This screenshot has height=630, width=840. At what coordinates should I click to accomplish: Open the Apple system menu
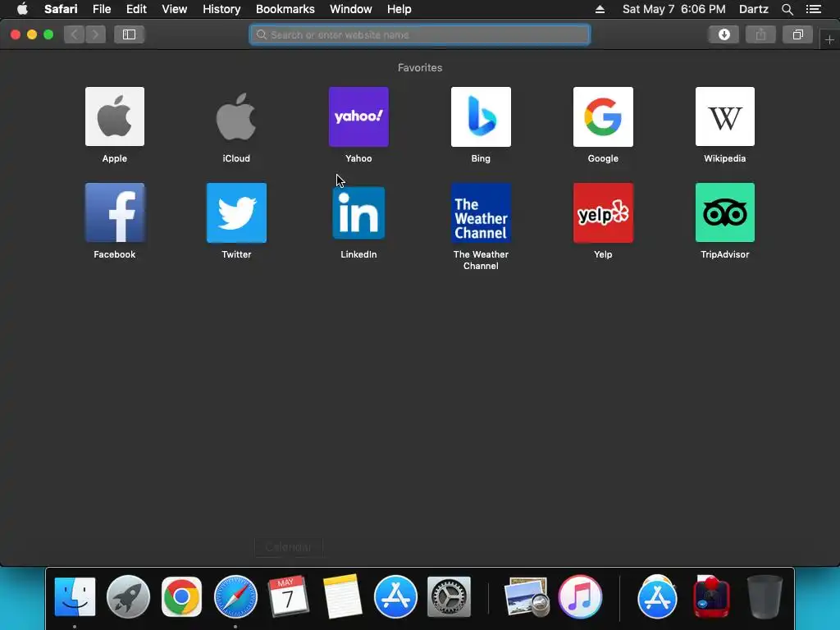point(22,9)
